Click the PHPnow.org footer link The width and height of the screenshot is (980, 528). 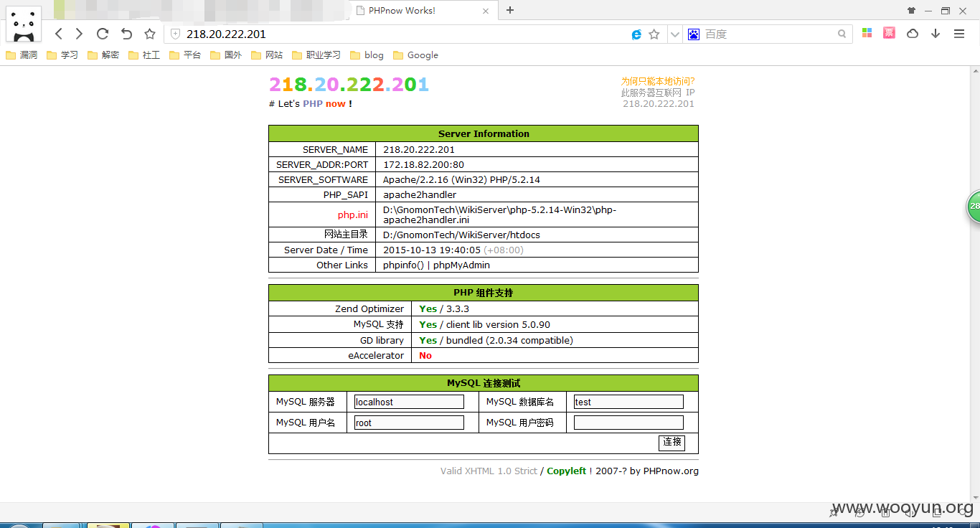(x=671, y=471)
